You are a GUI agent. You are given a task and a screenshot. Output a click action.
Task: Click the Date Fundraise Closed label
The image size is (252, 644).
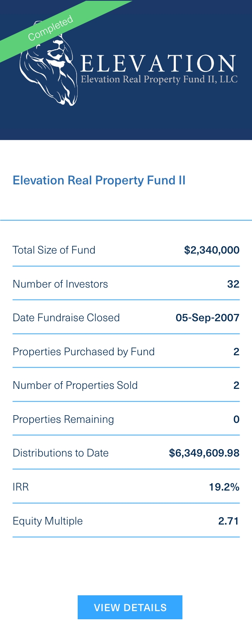(x=66, y=318)
